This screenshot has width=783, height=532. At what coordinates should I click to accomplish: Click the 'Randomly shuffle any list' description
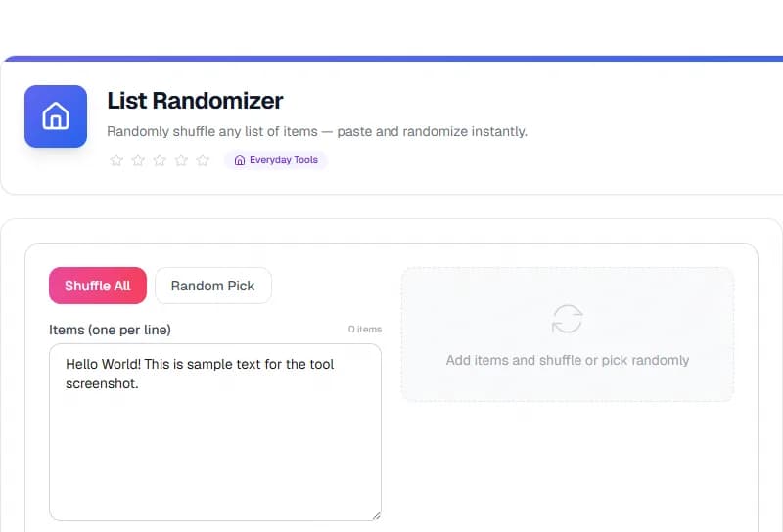point(317,131)
